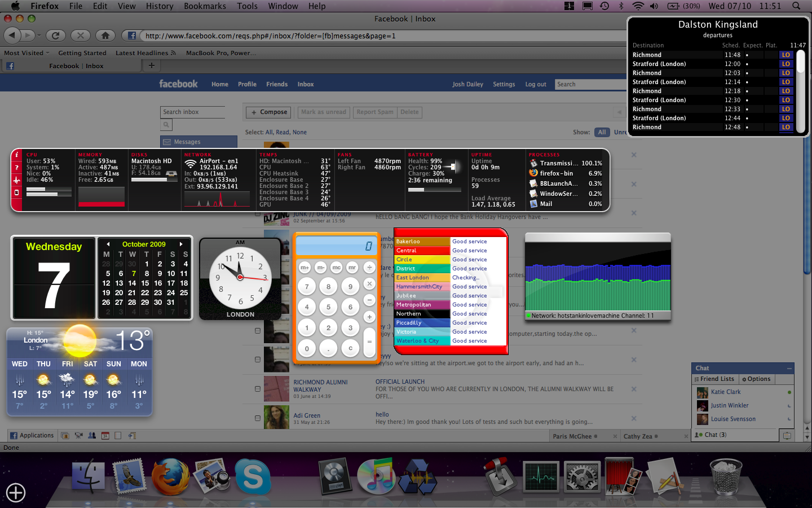Open the chat Options menu

point(756,379)
